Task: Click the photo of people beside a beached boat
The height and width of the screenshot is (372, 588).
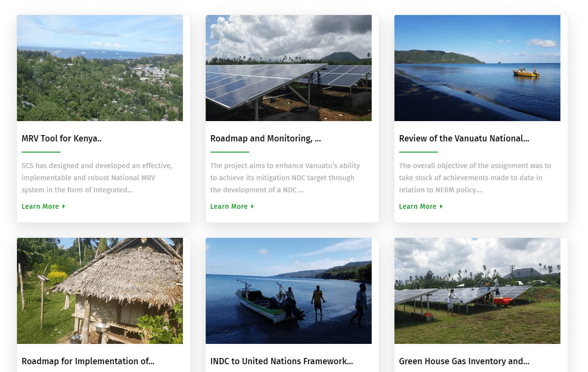Action: tap(288, 291)
